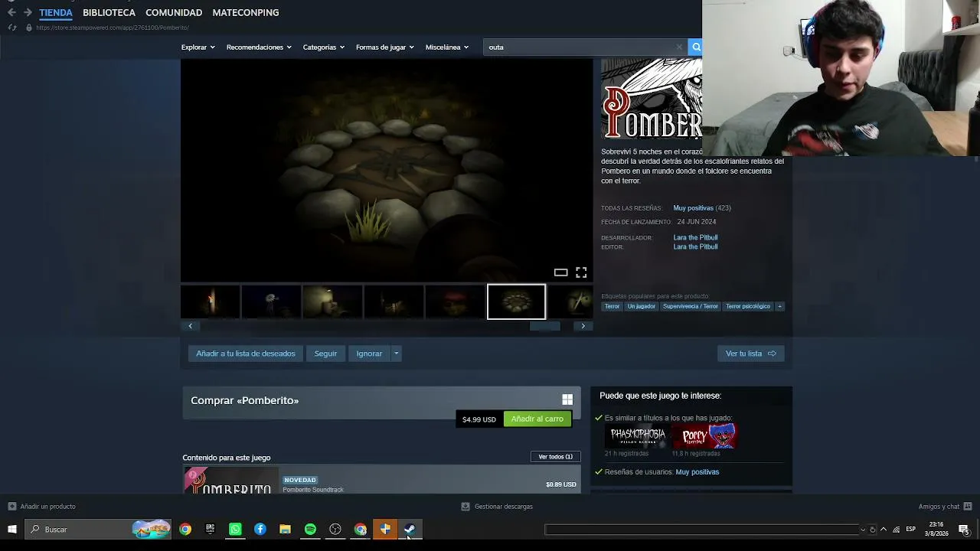Open the Pomberito Soundtrack DLC row
Image resolution: width=980 pixels, height=551 pixels.
click(x=381, y=480)
